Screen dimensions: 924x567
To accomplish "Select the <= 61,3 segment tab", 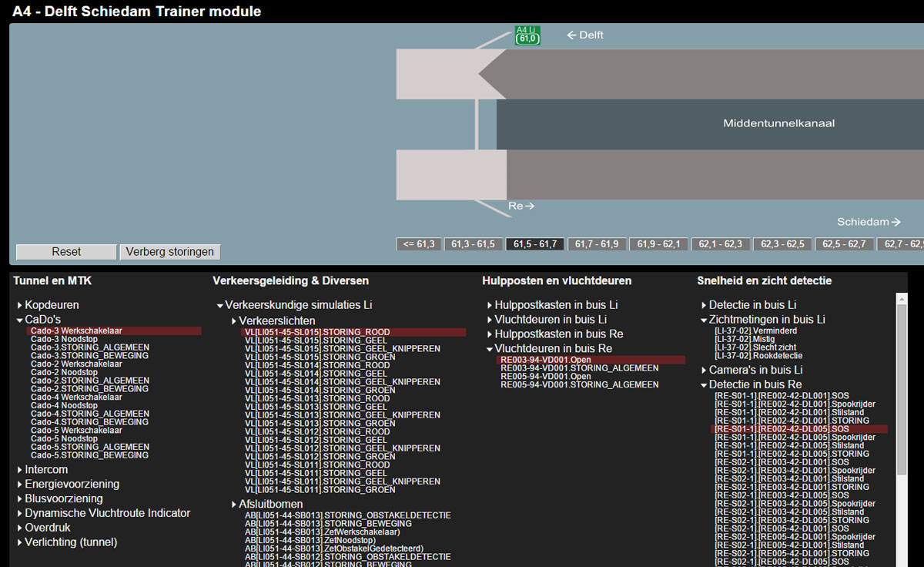I will [420, 244].
